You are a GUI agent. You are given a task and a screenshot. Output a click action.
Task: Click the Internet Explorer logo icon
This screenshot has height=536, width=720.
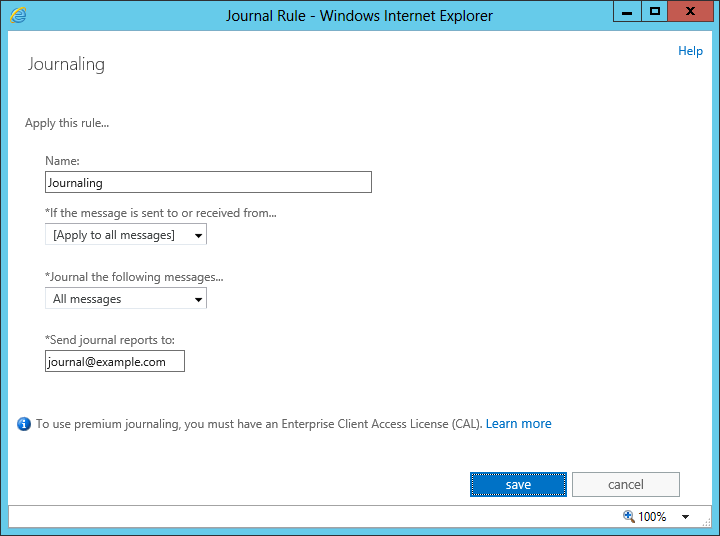click(18, 15)
